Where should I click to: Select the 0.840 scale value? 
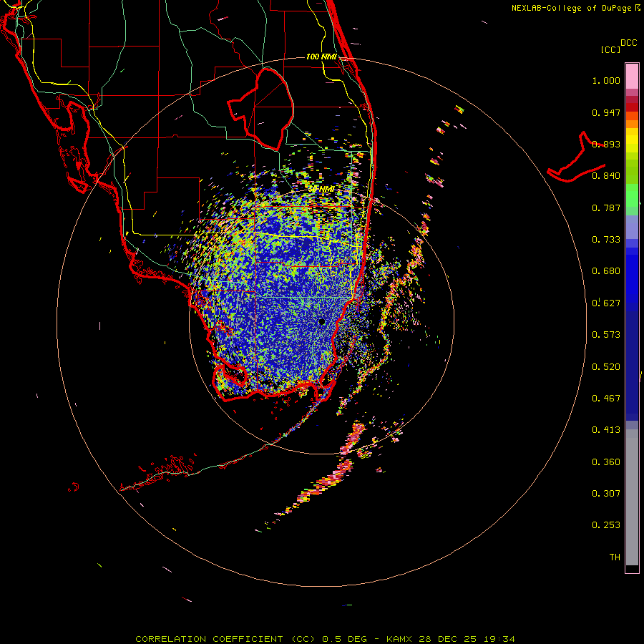(x=606, y=176)
